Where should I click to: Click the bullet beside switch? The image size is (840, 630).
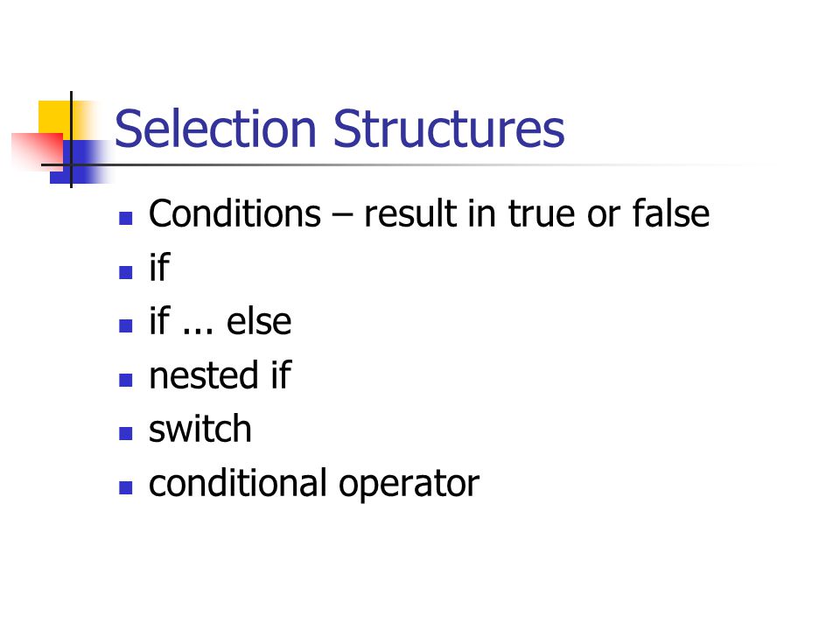[126, 433]
